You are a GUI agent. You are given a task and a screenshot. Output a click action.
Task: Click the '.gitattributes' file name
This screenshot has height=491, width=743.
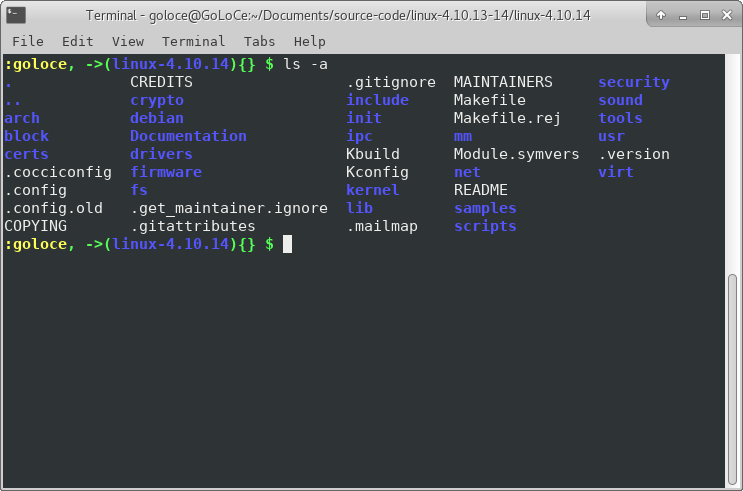(x=193, y=226)
